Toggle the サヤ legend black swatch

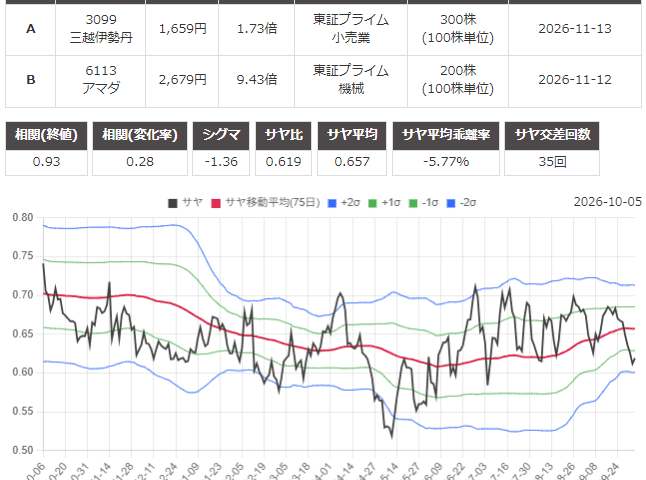173,203
